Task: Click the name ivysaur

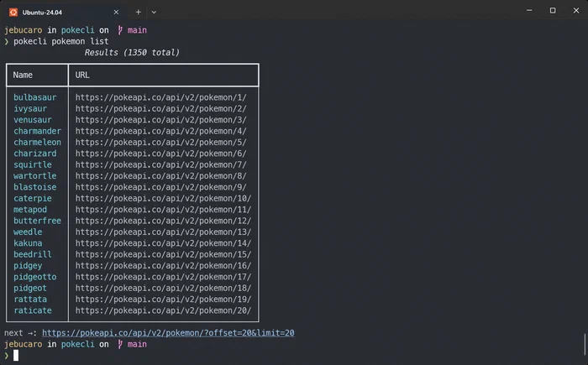Action: [30, 109]
